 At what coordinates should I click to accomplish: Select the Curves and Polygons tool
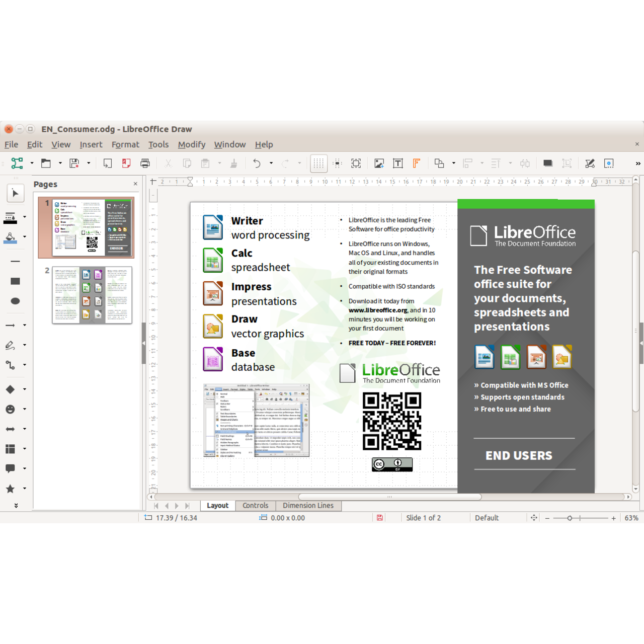coord(11,345)
